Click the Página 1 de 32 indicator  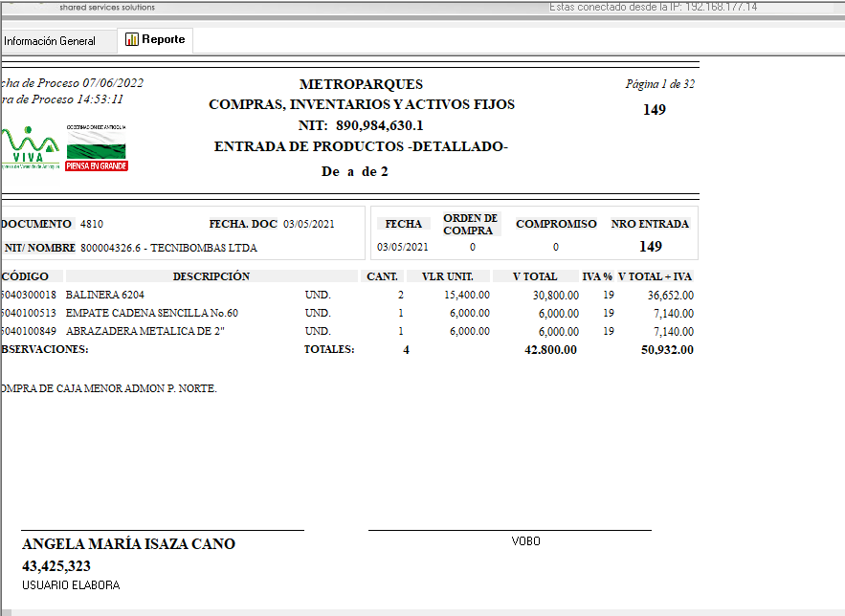coord(659,84)
